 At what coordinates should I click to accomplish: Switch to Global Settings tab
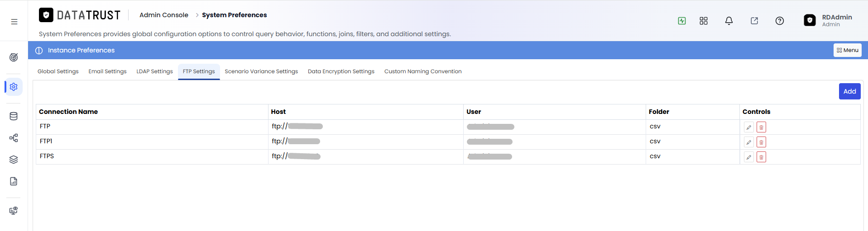tap(58, 71)
